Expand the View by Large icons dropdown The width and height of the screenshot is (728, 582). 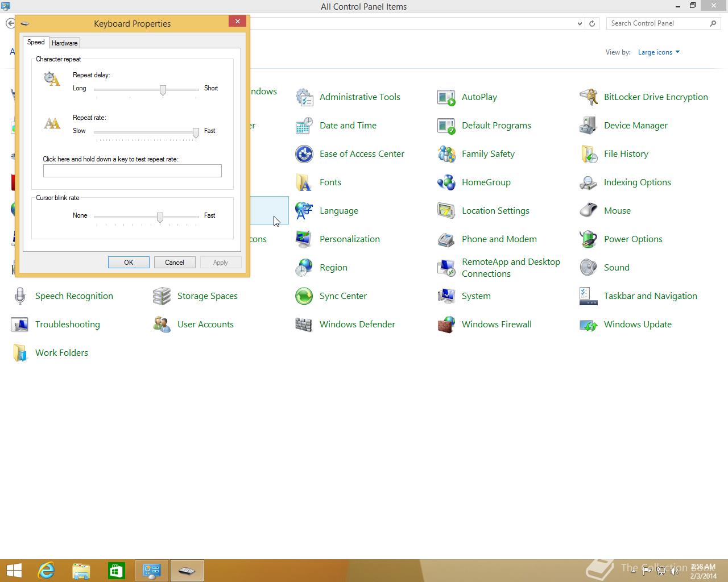(659, 52)
